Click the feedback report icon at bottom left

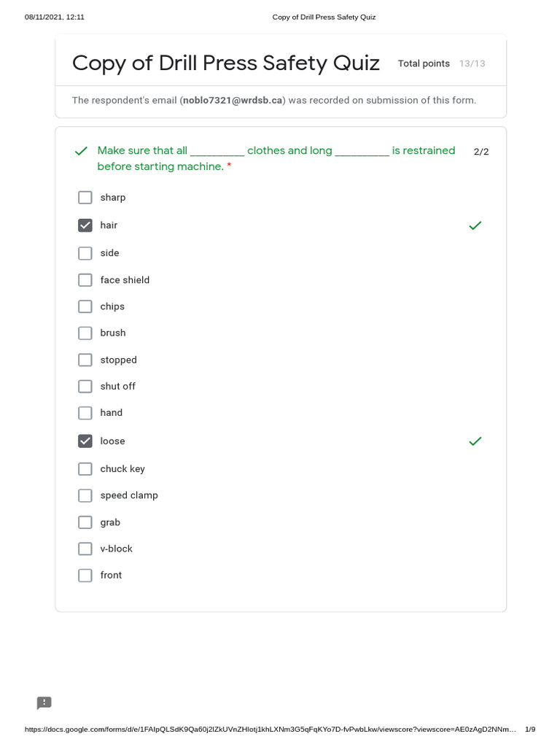(x=44, y=703)
